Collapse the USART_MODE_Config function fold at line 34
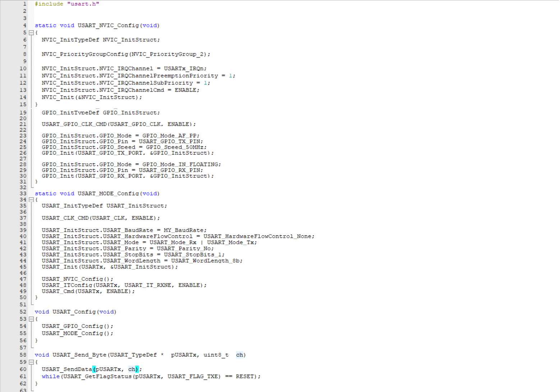 pos(31,200)
